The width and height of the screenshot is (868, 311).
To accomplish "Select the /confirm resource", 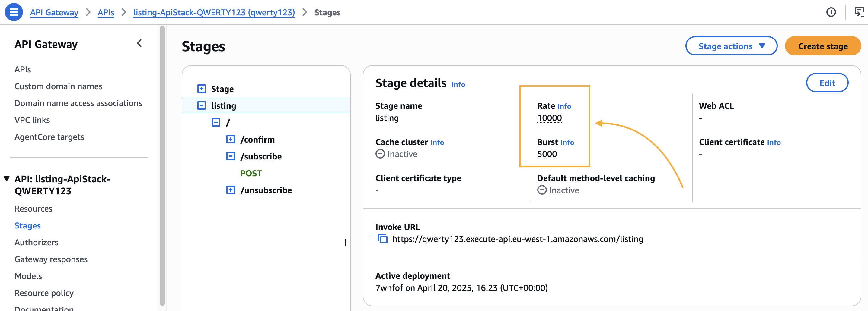I will (x=257, y=139).
